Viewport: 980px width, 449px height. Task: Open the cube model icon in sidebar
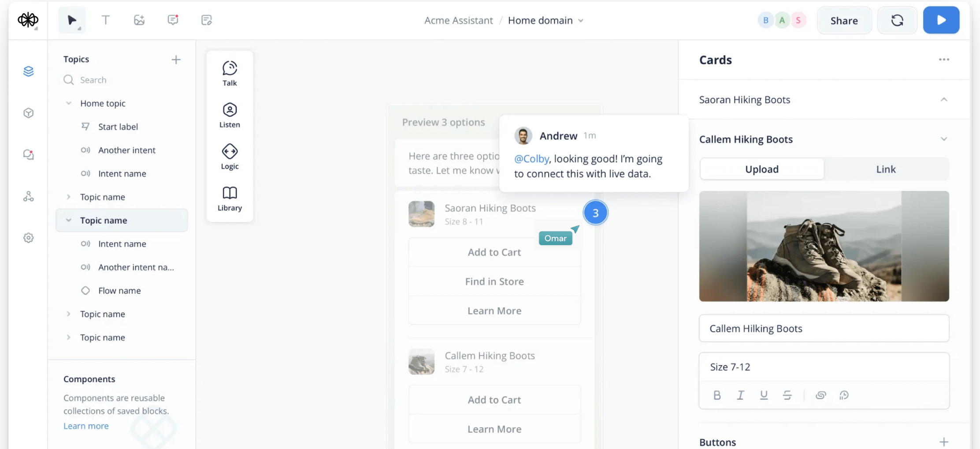coord(29,113)
